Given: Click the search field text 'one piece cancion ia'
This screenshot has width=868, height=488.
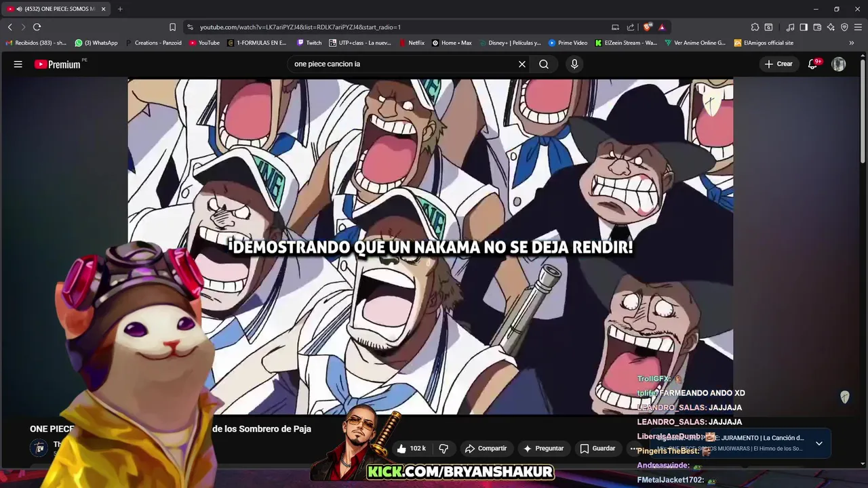Looking at the screenshot, I should [328, 64].
